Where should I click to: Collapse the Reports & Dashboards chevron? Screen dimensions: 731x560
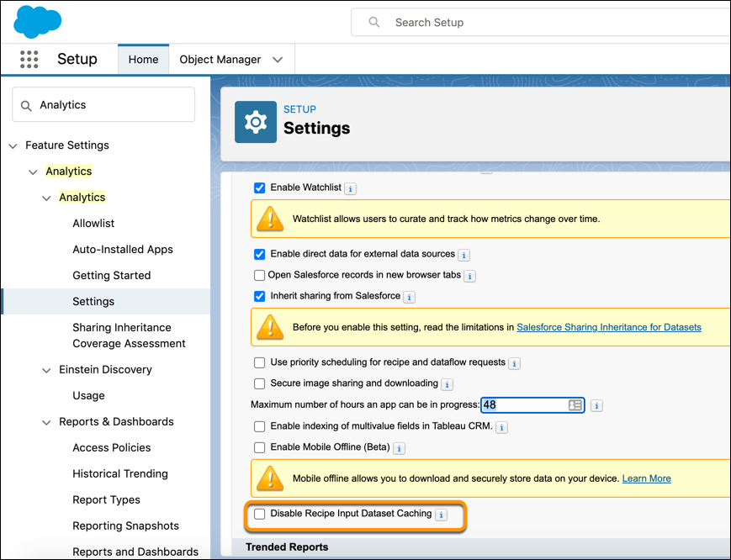(x=46, y=423)
